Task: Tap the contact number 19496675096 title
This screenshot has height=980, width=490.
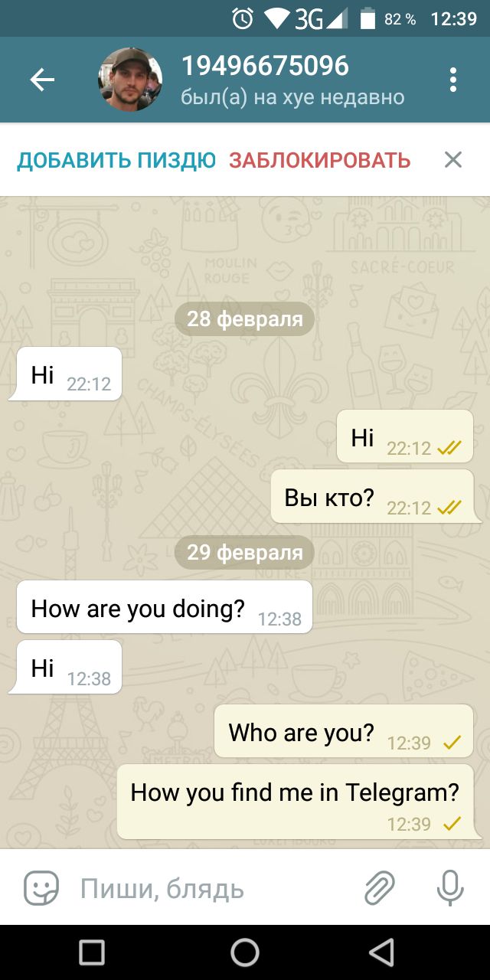Action: 265,66
